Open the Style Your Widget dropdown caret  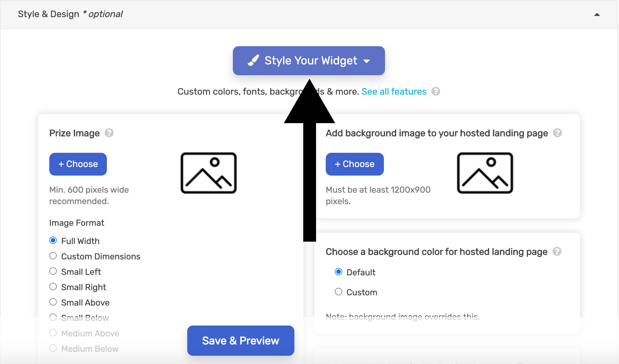click(x=367, y=61)
